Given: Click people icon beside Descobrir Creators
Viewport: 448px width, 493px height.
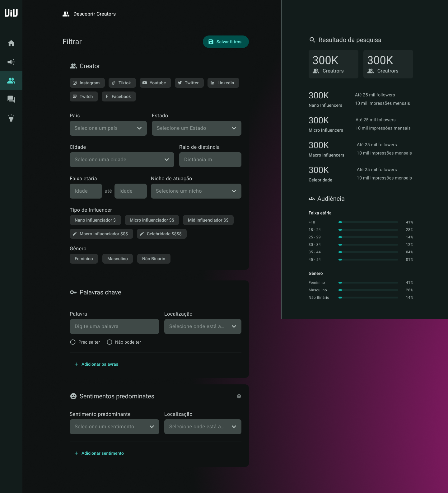Looking at the screenshot, I should [x=66, y=14].
